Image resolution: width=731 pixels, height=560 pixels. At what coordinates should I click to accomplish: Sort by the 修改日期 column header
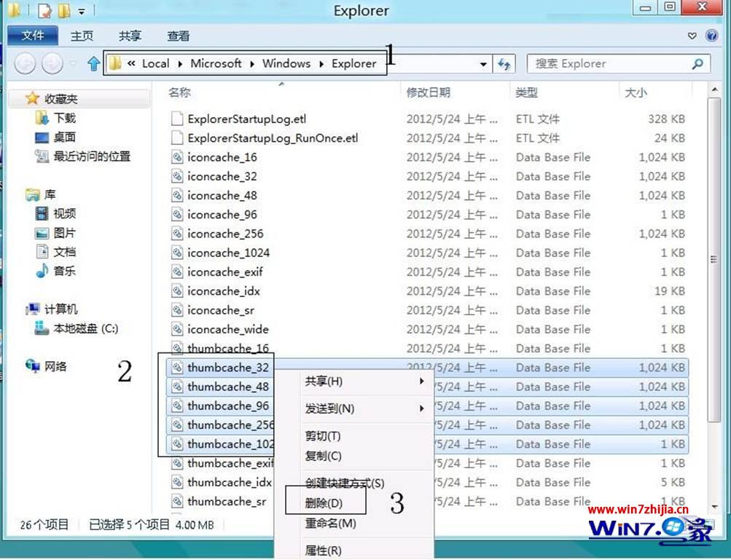429,92
